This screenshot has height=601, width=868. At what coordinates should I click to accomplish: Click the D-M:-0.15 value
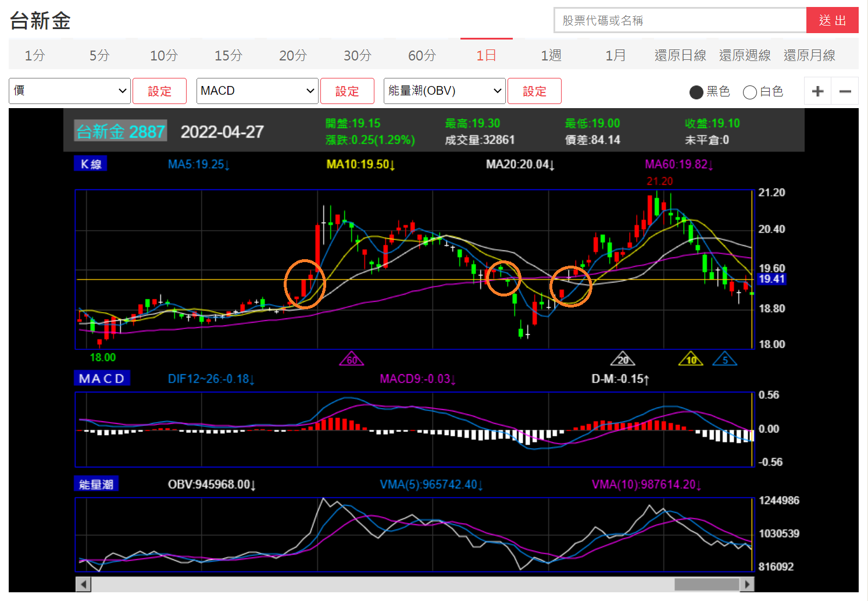coord(620,379)
